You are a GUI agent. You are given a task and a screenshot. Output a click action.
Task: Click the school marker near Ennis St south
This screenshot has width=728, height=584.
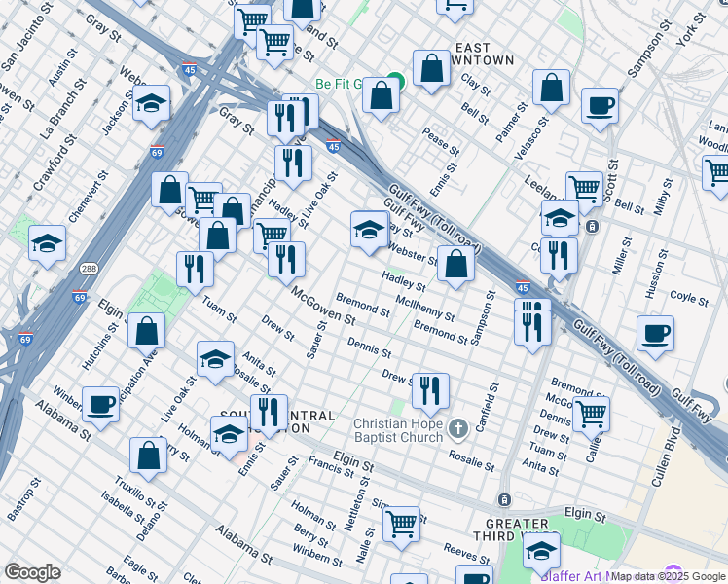click(229, 437)
